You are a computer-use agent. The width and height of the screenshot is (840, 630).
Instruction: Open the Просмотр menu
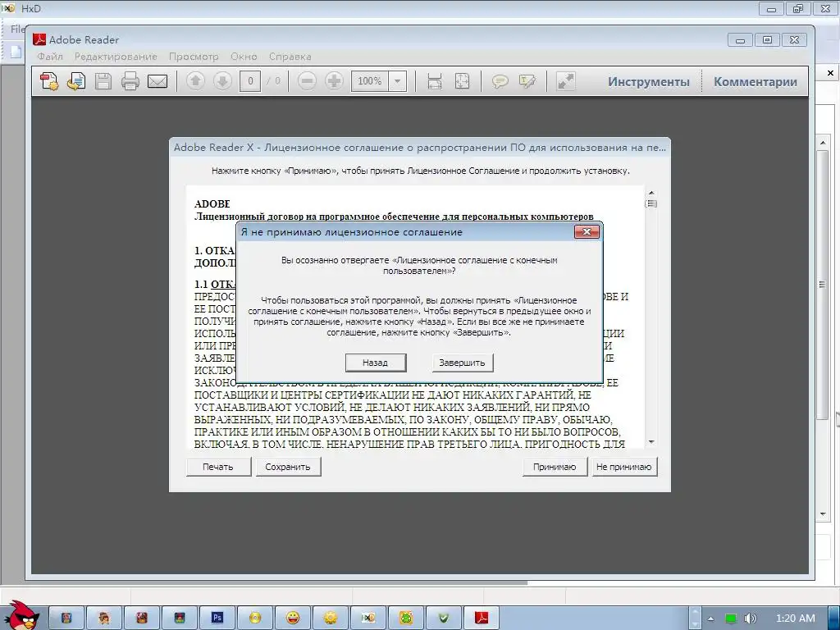[x=194, y=57]
